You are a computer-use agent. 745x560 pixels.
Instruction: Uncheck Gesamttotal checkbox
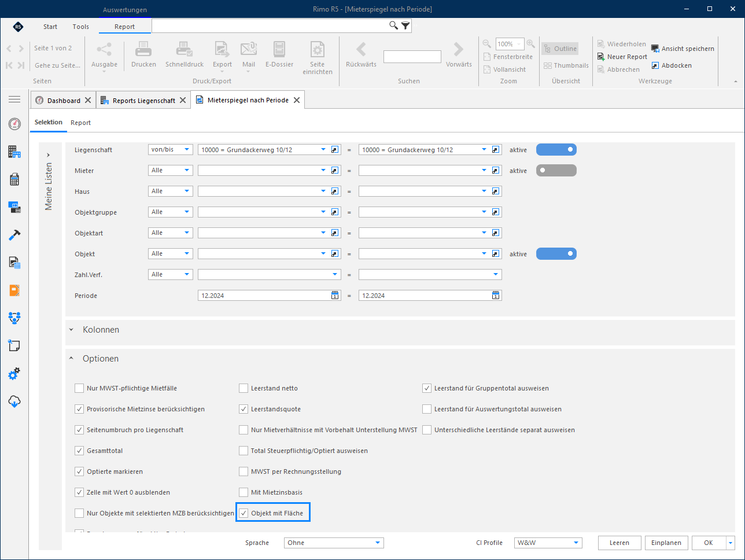tap(79, 451)
